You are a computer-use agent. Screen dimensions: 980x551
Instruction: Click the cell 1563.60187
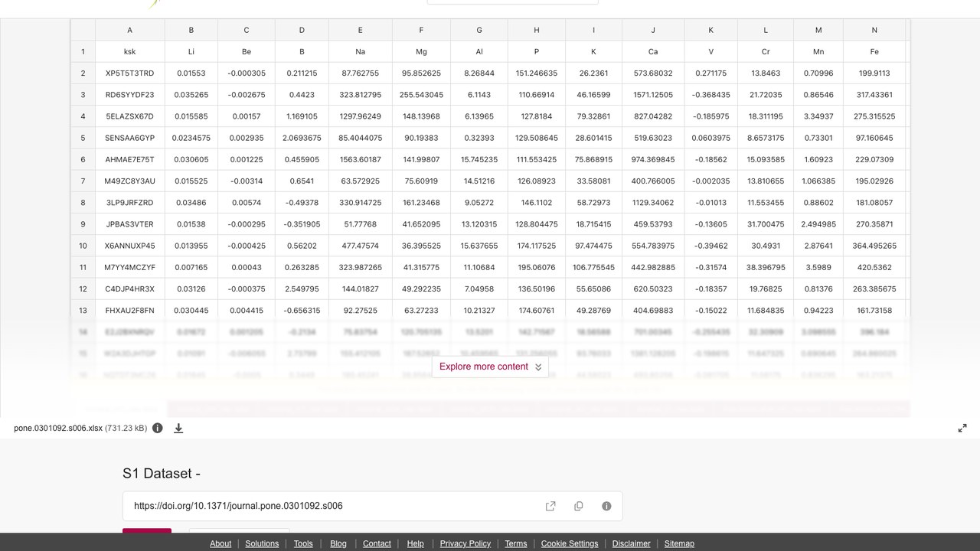click(x=360, y=159)
